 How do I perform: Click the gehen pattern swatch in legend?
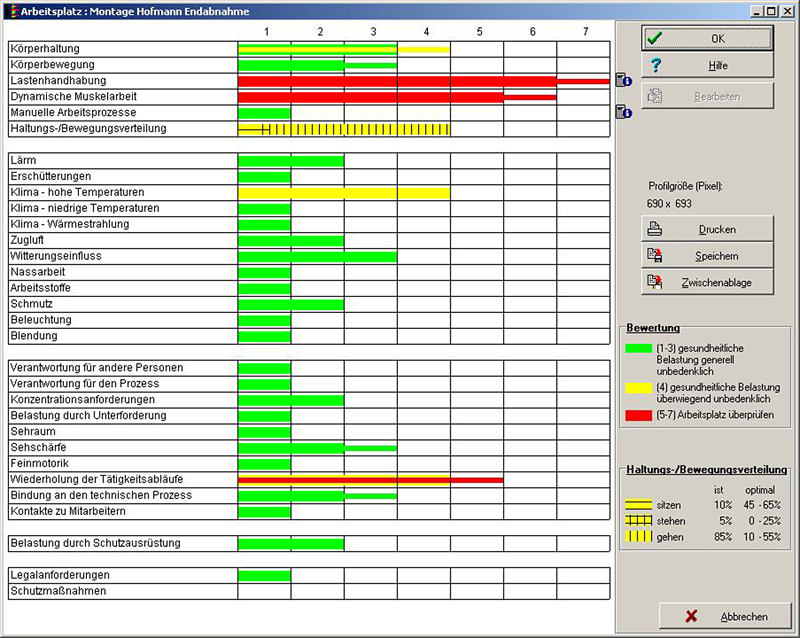[637, 537]
